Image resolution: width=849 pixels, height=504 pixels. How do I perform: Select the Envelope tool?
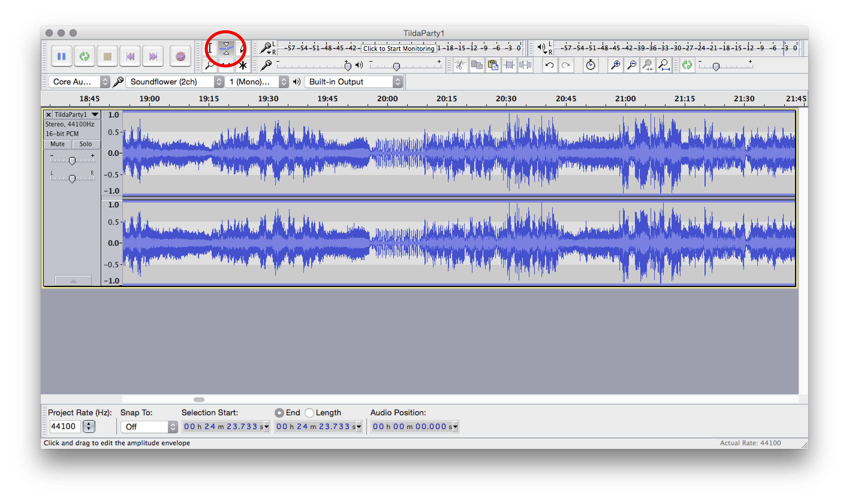point(226,48)
